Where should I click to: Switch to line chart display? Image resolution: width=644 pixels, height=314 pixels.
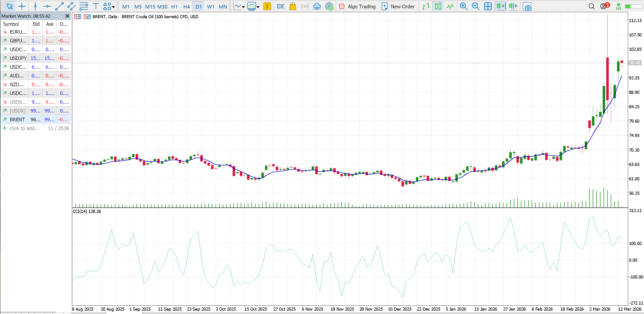(450, 7)
